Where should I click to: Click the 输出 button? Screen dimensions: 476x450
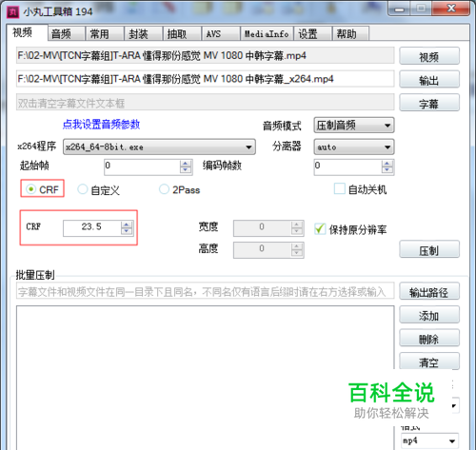tap(429, 79)
